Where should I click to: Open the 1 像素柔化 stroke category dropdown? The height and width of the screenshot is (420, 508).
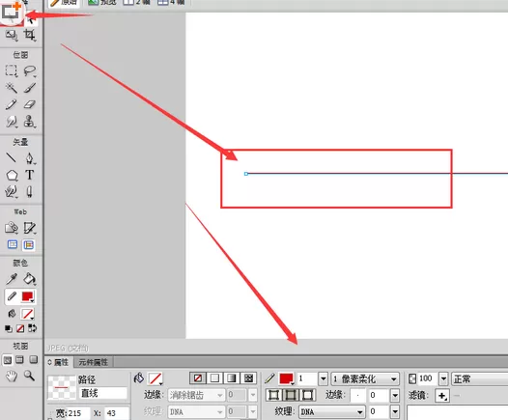[x=365, y=378]
